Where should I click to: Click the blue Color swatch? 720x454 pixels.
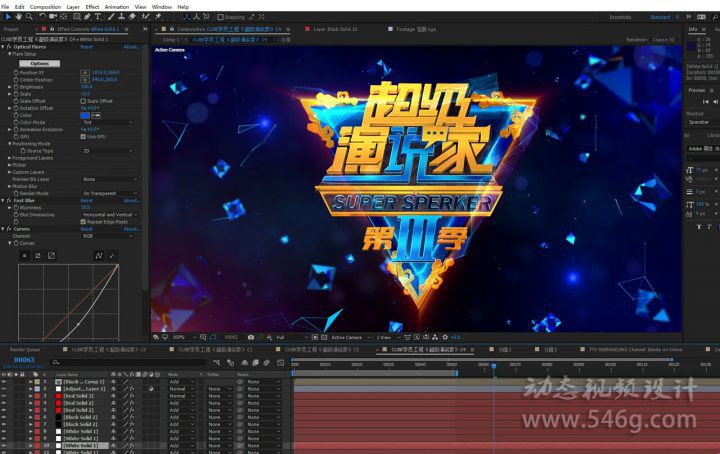[85, 115]
